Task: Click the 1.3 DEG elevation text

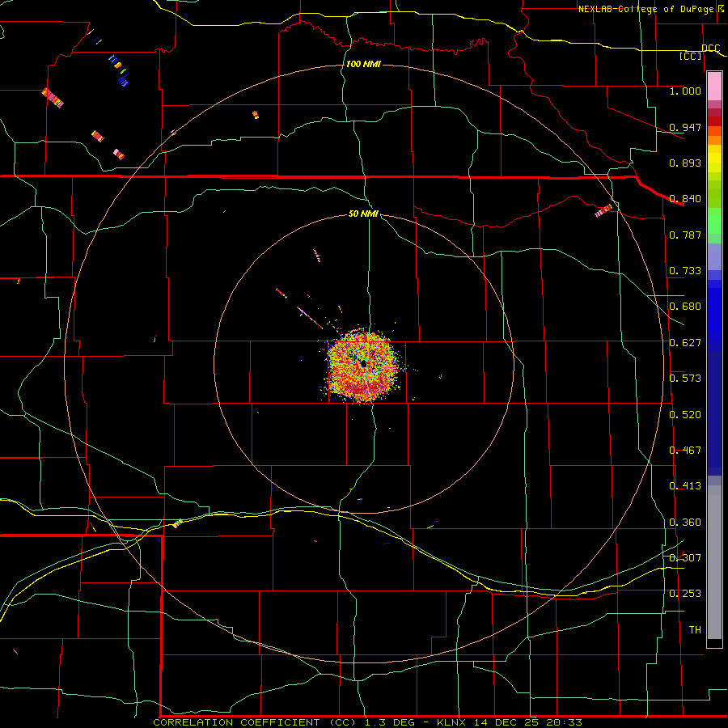Action: [x=388, y=722]
